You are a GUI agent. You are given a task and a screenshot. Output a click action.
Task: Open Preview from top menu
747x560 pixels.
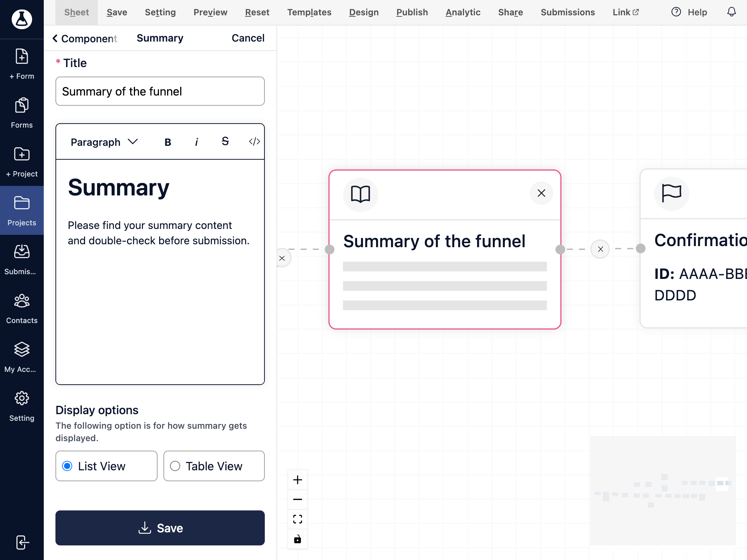210,12
